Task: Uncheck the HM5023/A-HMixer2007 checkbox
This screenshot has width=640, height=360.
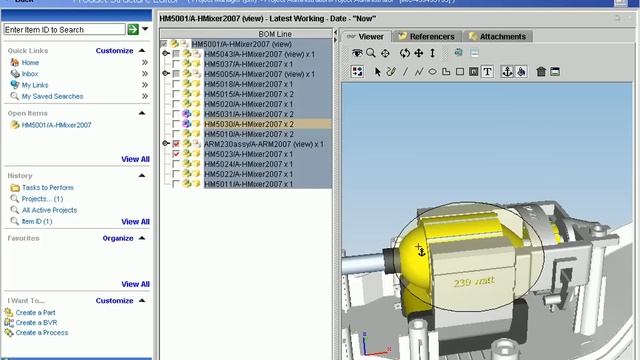Action: (176, 154)
